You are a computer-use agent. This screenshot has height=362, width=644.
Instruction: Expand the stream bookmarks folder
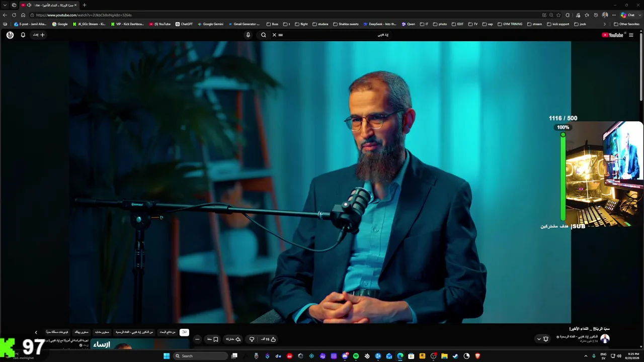tap(534, 24)
